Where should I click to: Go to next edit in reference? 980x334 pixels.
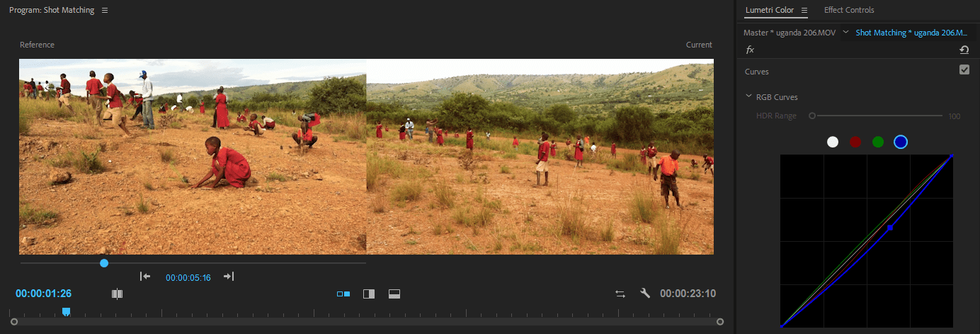pyautogui.click(x=228, y=277)
